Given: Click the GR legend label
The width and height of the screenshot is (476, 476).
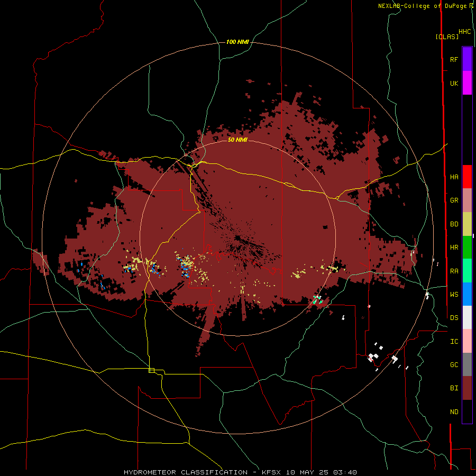Looking at the screenshot, I should click(454, 200).
